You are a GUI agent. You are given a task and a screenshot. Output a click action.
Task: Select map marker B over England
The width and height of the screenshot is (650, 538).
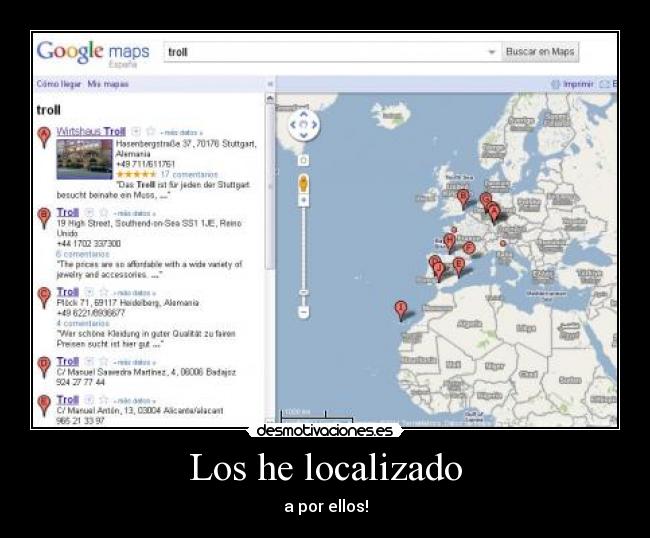pyautogui.click(x=463, y=199)
